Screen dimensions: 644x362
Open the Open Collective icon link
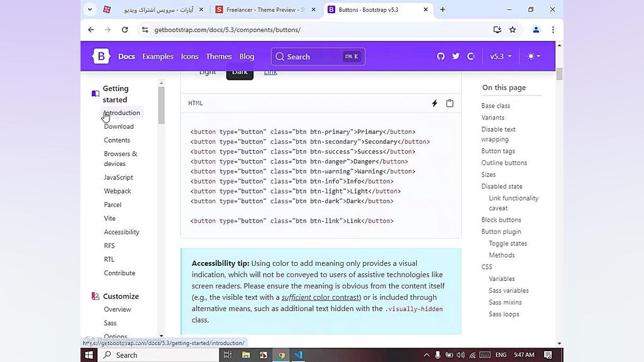tap(471, 56)
